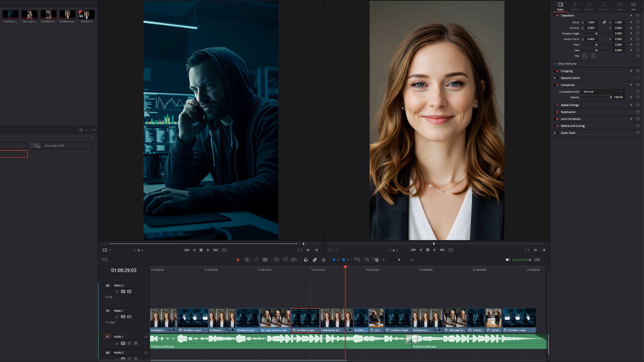644x362 pixels.
Task: Lock the Video 1 track
Action: click(117, 317)
